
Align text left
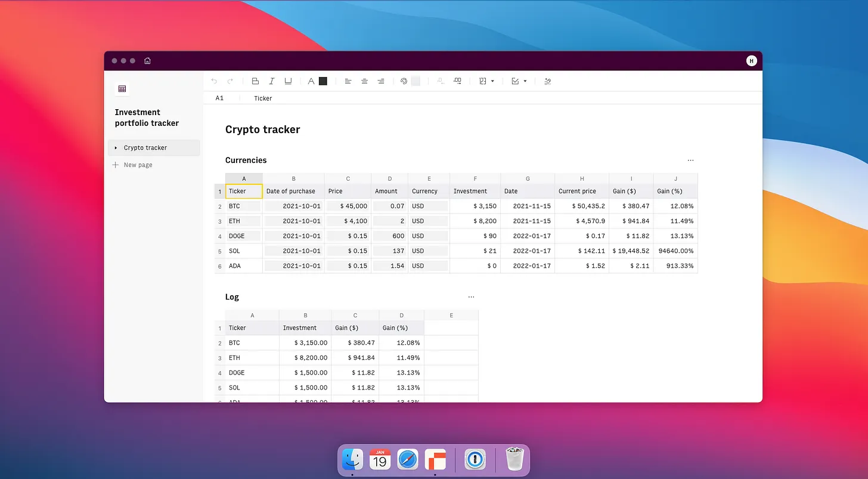pyautogui.click(x=348, y=81)
